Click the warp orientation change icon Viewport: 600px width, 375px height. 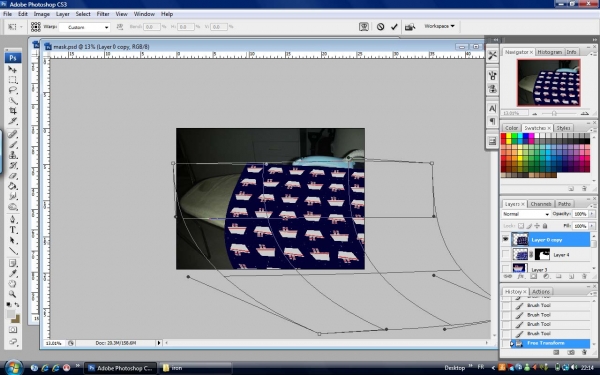tap(119, 27)
